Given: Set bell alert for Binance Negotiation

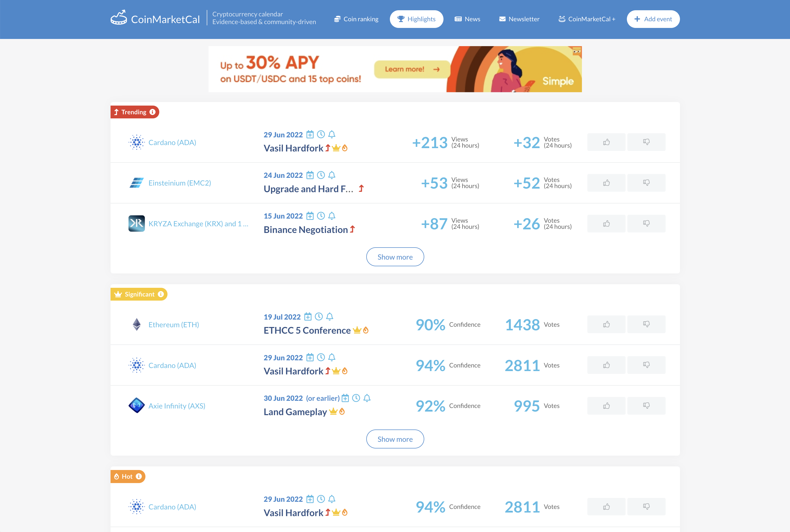Looking at the screenshot, I should (332, 216).
